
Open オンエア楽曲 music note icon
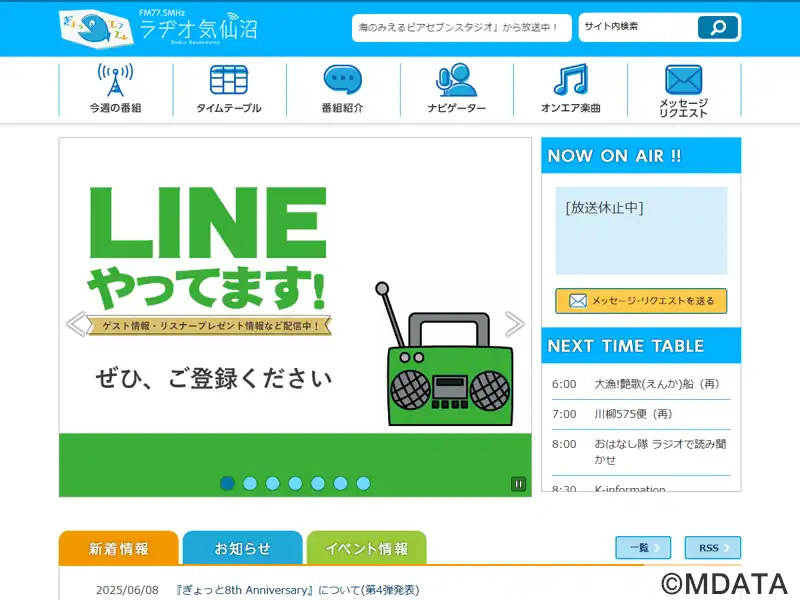pos(571,80)
